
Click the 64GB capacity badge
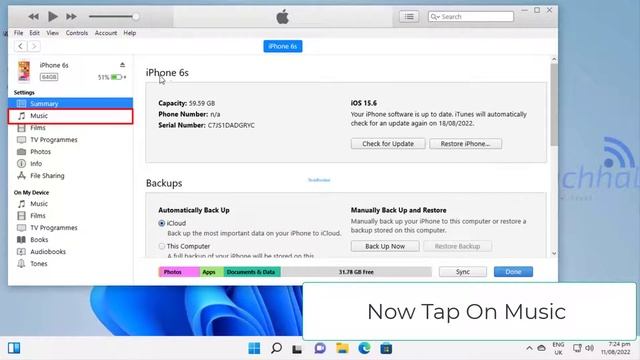point(49,77)
